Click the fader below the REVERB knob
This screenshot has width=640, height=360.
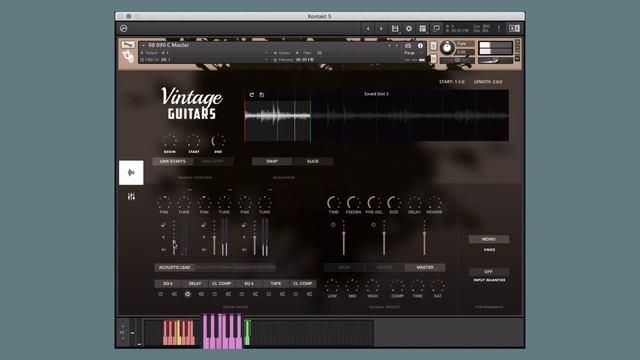[424, 238]
